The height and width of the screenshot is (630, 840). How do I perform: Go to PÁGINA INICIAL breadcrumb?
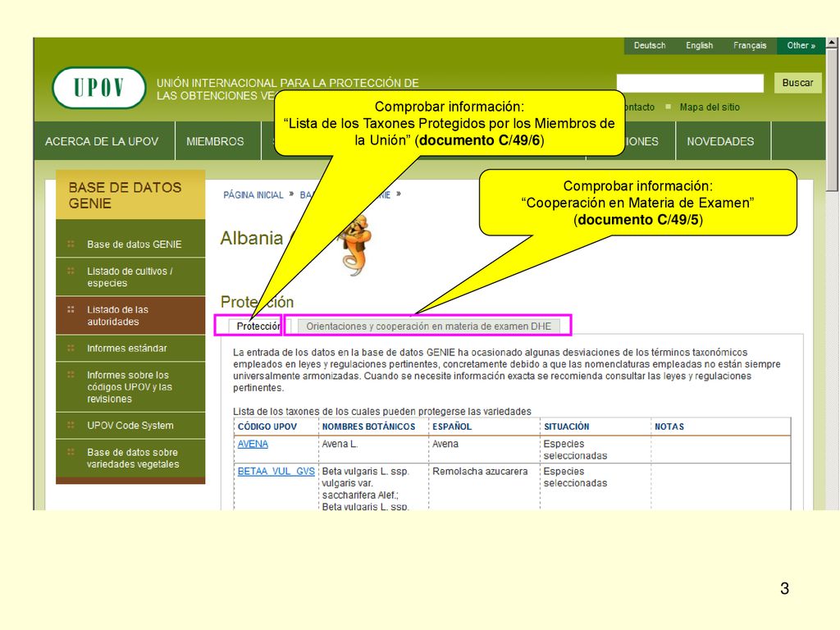253,195
